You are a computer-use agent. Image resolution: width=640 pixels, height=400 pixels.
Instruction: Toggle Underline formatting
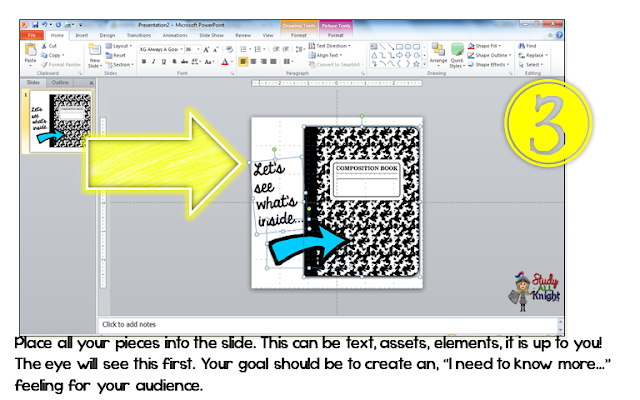coord(164,62)
